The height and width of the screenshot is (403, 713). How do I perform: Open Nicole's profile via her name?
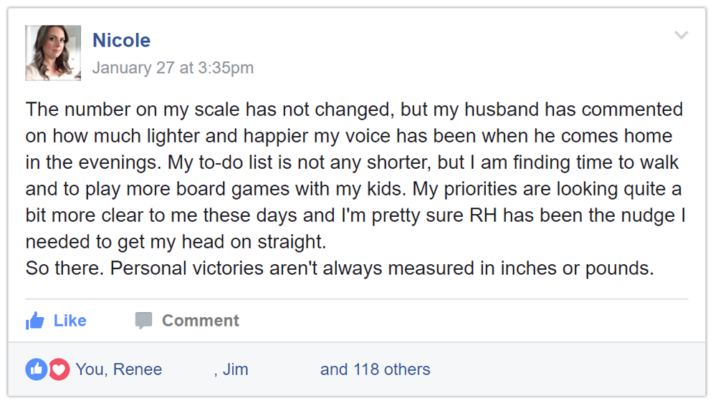[120, 40]
